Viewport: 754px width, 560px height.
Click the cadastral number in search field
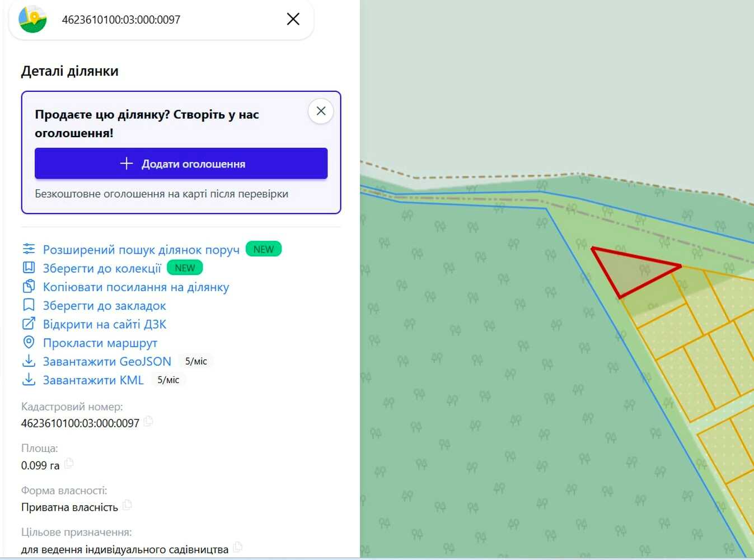point(121,20)
